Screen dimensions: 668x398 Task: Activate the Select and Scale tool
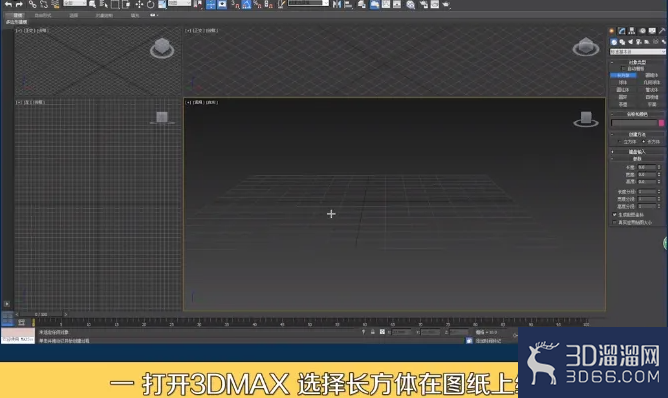[x=162, y=4]
